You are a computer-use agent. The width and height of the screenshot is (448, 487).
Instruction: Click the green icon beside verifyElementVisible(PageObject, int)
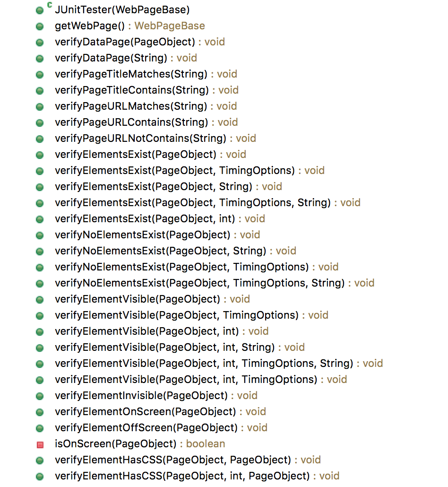click(x=40, y=332)
